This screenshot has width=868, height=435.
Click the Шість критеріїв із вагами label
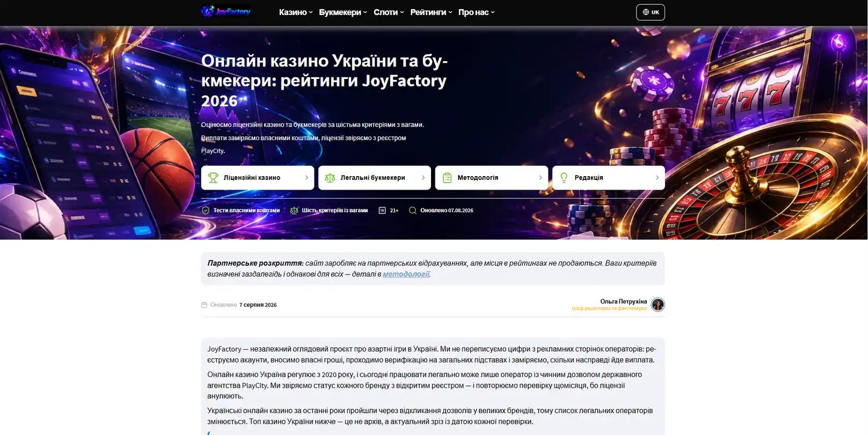click(335, 211)
